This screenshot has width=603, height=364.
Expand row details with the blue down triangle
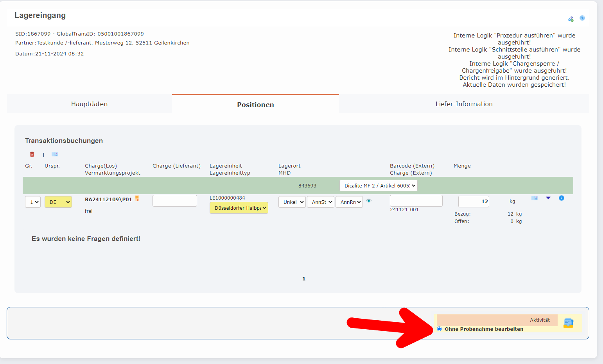click(548, 198)
